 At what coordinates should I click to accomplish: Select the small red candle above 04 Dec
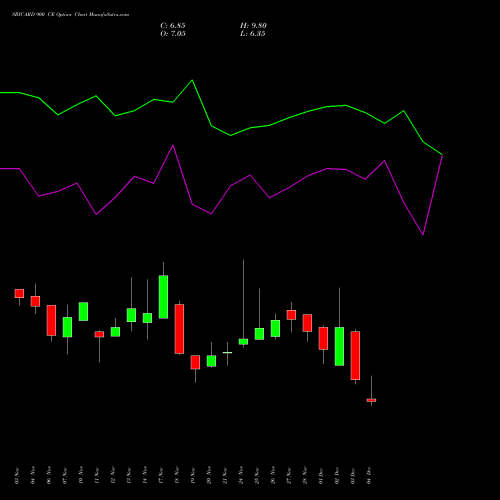click(x=371, y=400)
